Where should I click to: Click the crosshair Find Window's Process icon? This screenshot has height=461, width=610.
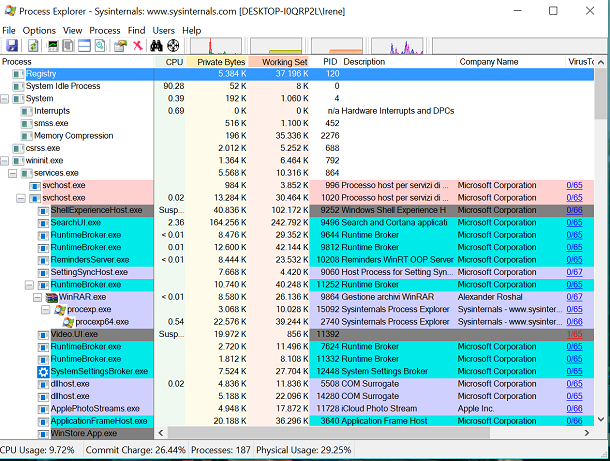click(x=173, y=46)
